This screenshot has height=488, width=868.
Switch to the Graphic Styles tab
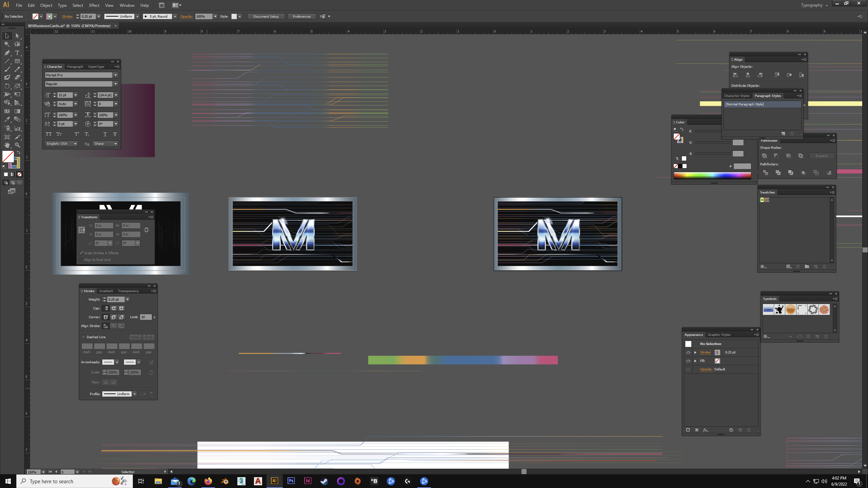pos(719,335)
